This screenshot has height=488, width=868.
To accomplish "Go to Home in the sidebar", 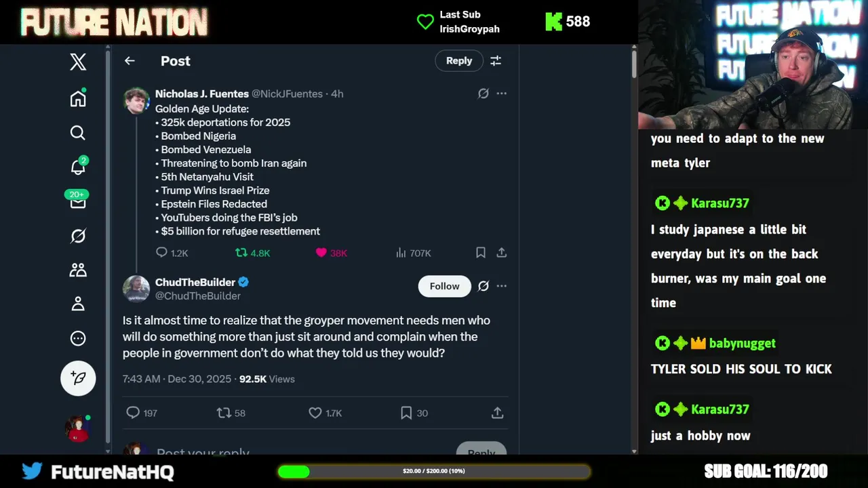I will [x=78, y=98].
